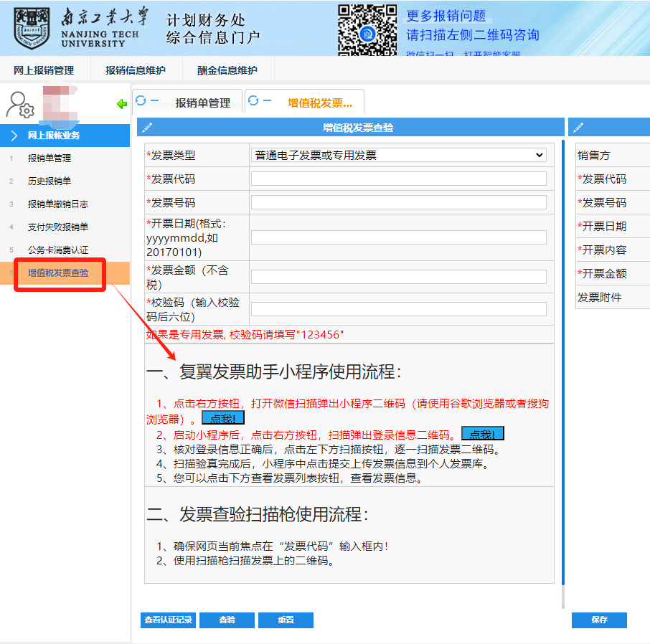
Task: Open the 酬金信息维护 top menu
Action: pos(227,70)
